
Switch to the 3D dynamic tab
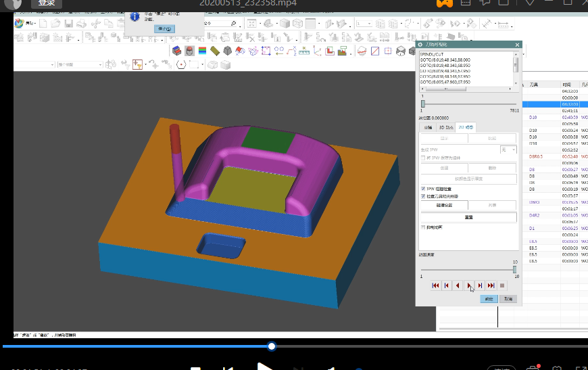[x=446, y=127]
